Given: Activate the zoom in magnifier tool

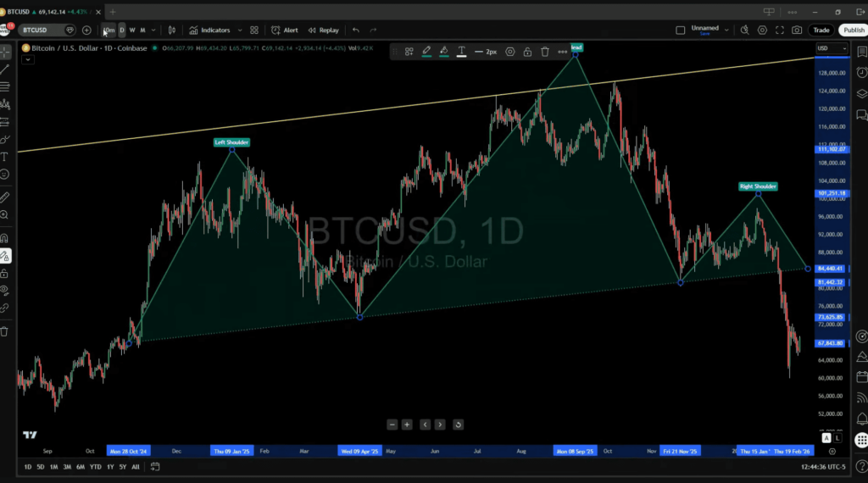Looking at the screenshot, I should (x=5, y=214).
